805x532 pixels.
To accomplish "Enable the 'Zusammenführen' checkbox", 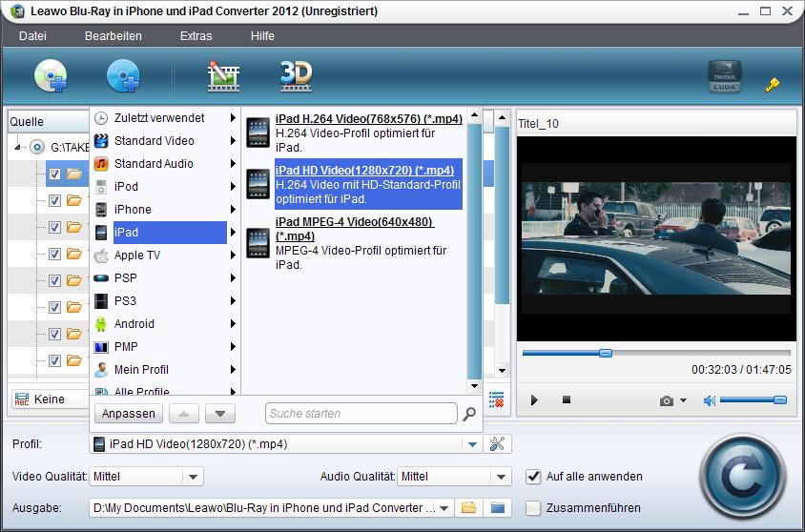I will click(533, 508).
